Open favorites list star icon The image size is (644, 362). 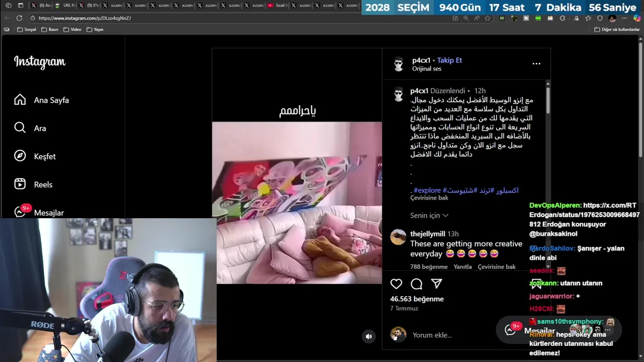tap(588, 18)
